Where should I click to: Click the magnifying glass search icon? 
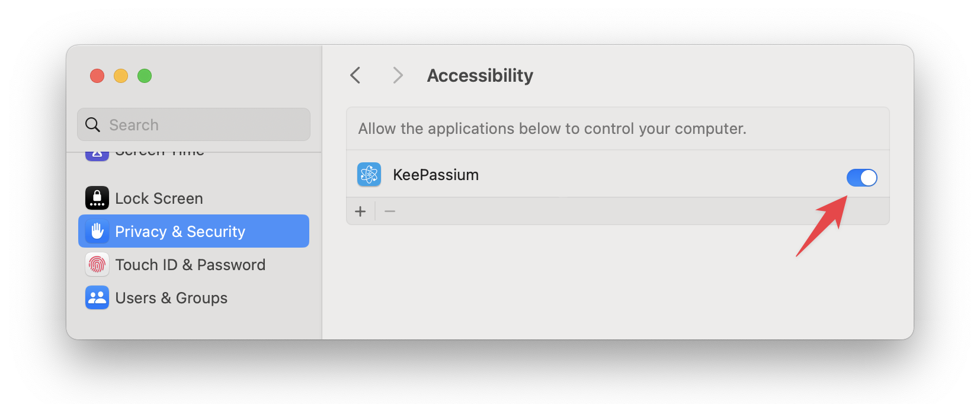[x=92, y=124]
